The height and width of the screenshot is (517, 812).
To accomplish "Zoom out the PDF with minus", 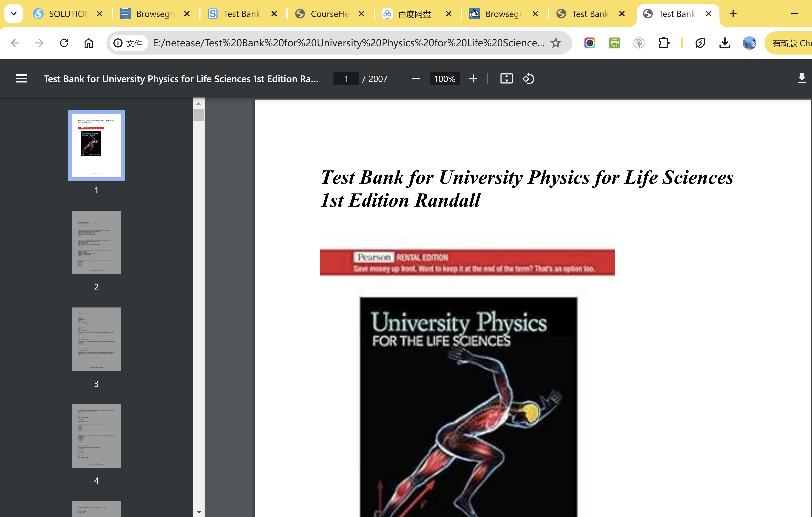I will point(416,79).
